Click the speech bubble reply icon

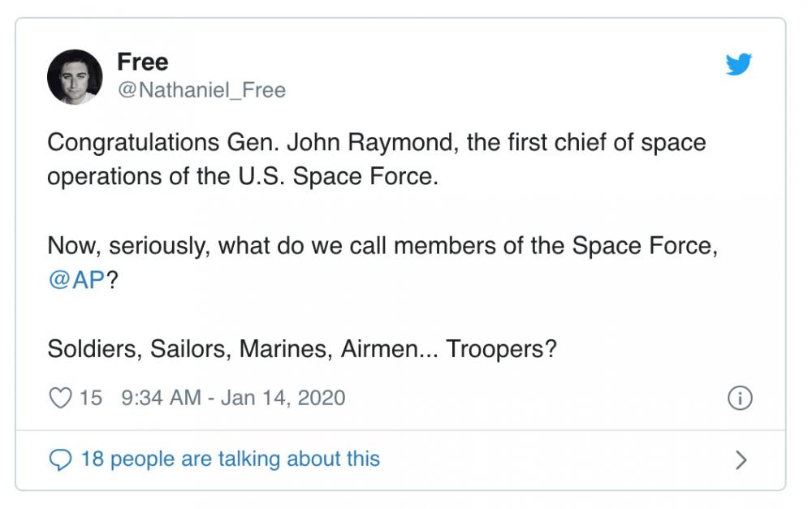pyautogui.click(x=60, y=459)
